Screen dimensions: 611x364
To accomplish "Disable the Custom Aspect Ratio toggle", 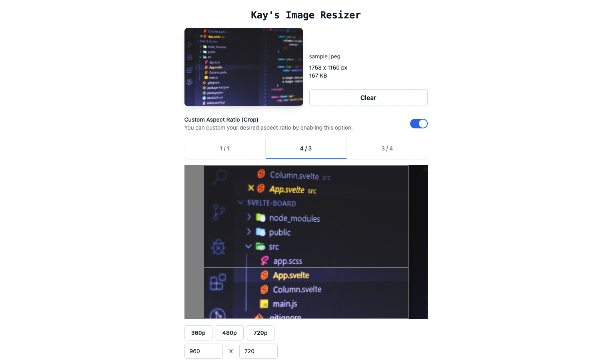I will 419,124.
